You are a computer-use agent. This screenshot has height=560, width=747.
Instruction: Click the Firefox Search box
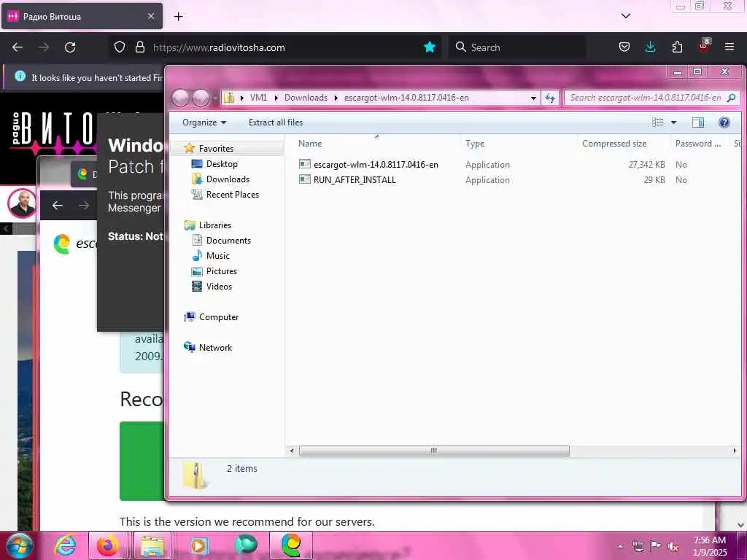517,47
